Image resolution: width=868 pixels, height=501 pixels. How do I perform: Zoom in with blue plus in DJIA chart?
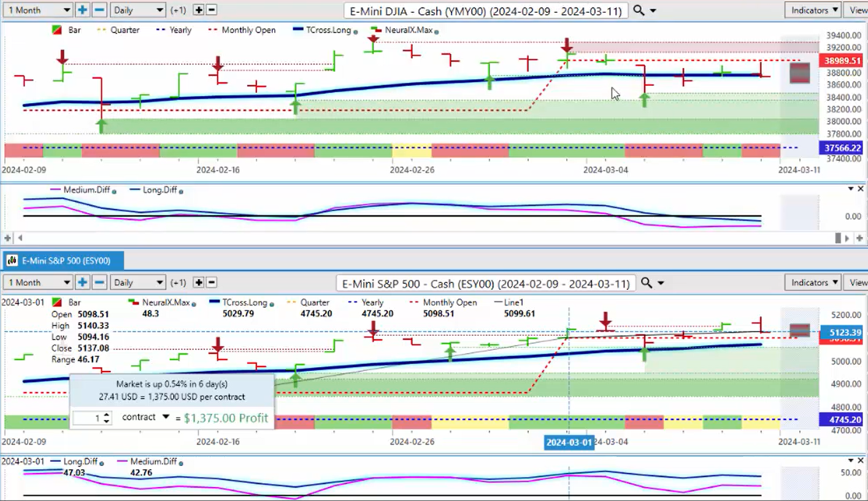click(82, 10)
